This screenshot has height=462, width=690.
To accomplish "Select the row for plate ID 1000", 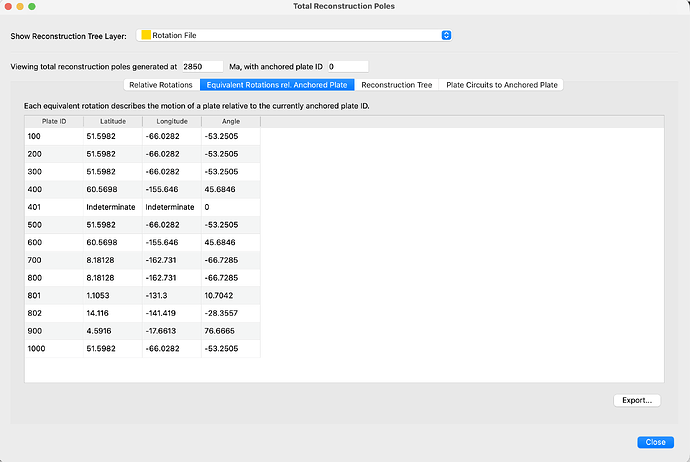I will 143,348.
